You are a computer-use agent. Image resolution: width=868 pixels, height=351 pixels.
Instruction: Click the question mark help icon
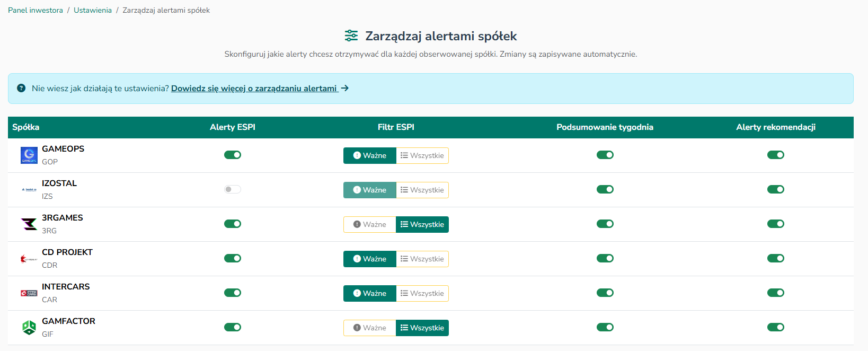pyautogui.click(x=21, y=88)
